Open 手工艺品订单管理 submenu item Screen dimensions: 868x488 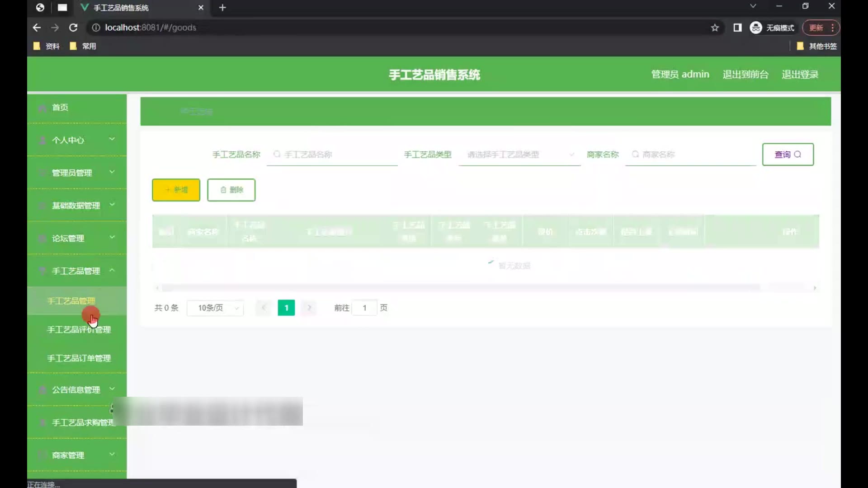pyautogui.click(x=79, y=358)
